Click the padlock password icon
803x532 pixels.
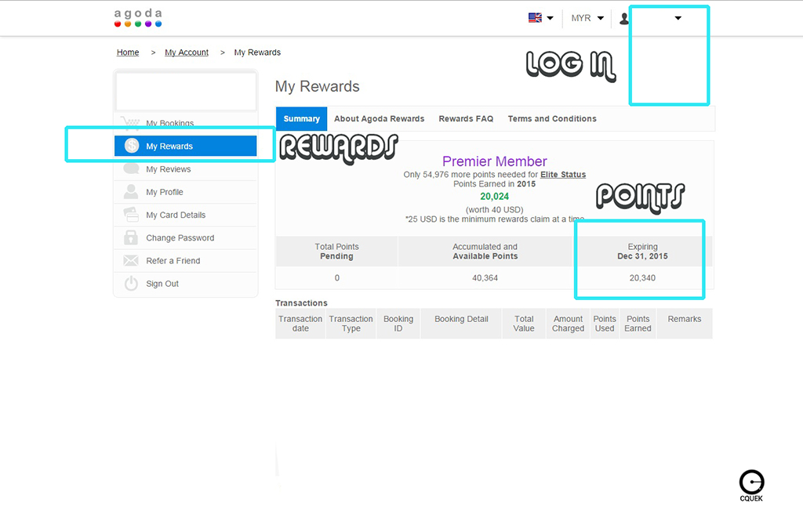[131, 237]
